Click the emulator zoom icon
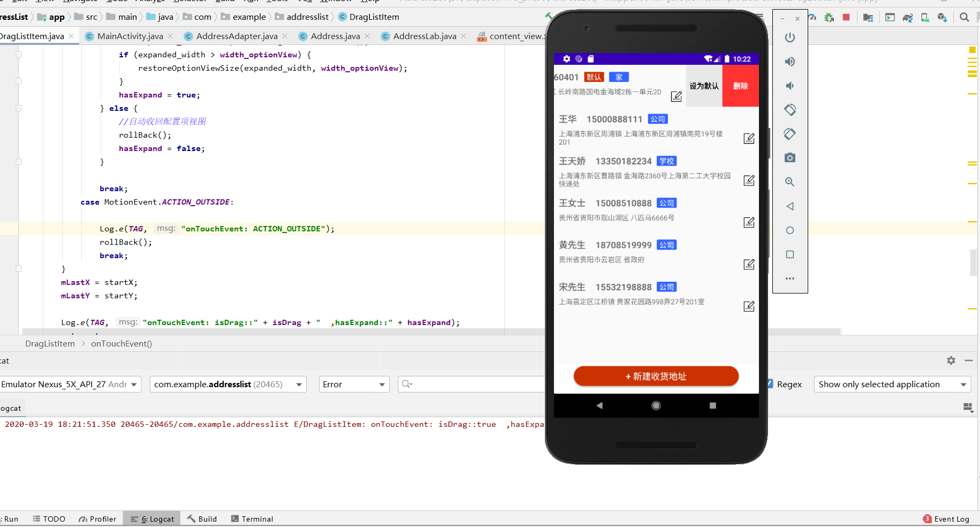Screen dimensions: 980x527 (790, 182)
